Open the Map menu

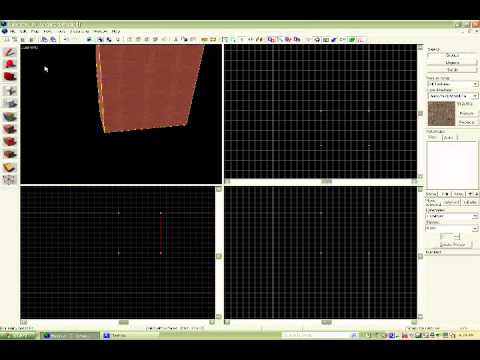(x=35, y=31)
